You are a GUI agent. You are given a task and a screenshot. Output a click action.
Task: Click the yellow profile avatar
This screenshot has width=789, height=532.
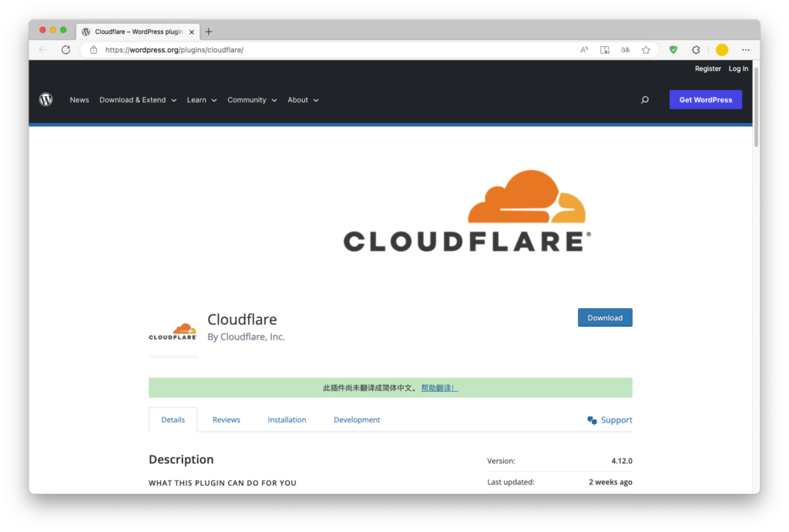coord(722,50)
